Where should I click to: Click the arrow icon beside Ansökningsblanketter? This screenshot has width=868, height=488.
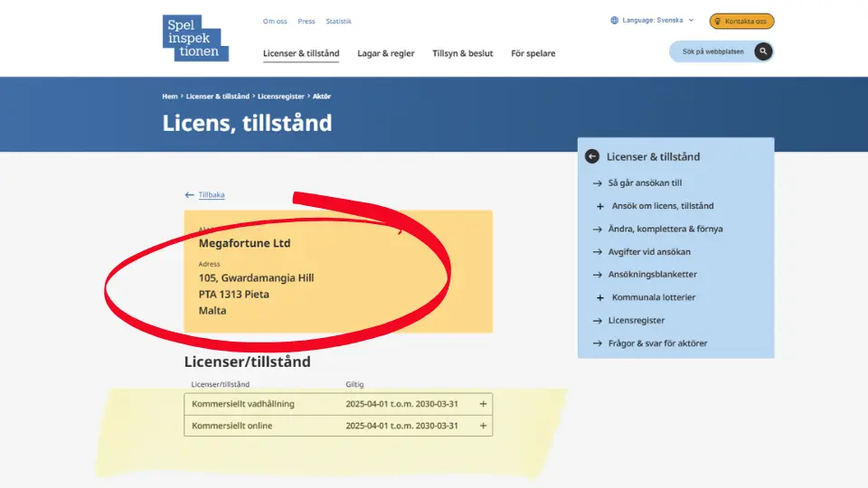click(598, 275)
